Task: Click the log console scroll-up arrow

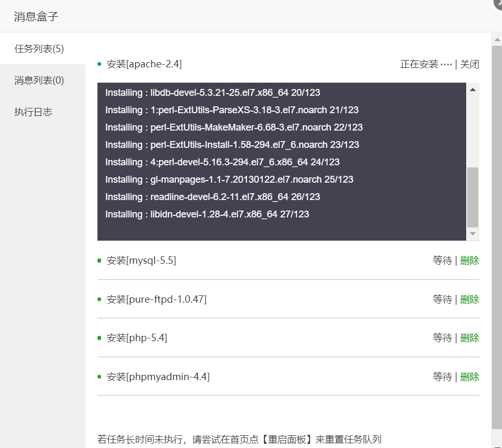Action: point(473,89)
